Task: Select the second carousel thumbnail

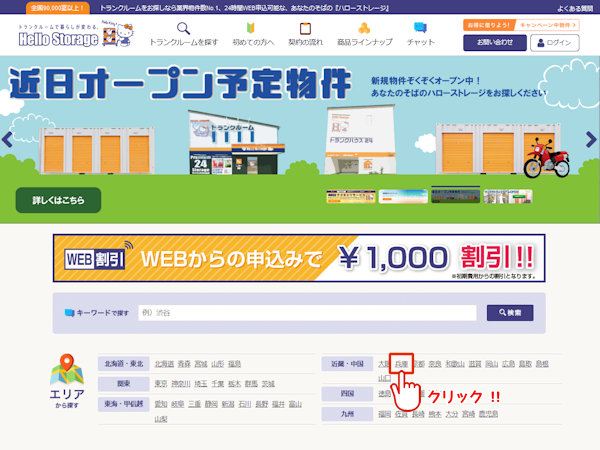Action: [403, 196]
